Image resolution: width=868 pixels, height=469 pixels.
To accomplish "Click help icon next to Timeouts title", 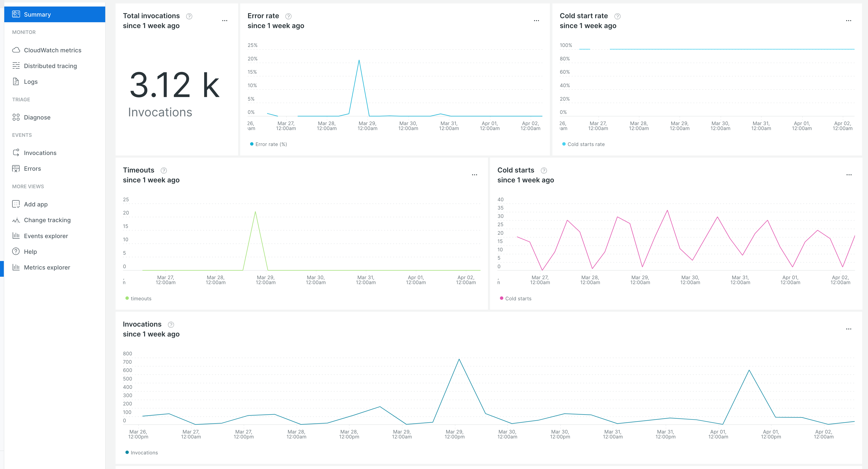I will coord(164,170).
